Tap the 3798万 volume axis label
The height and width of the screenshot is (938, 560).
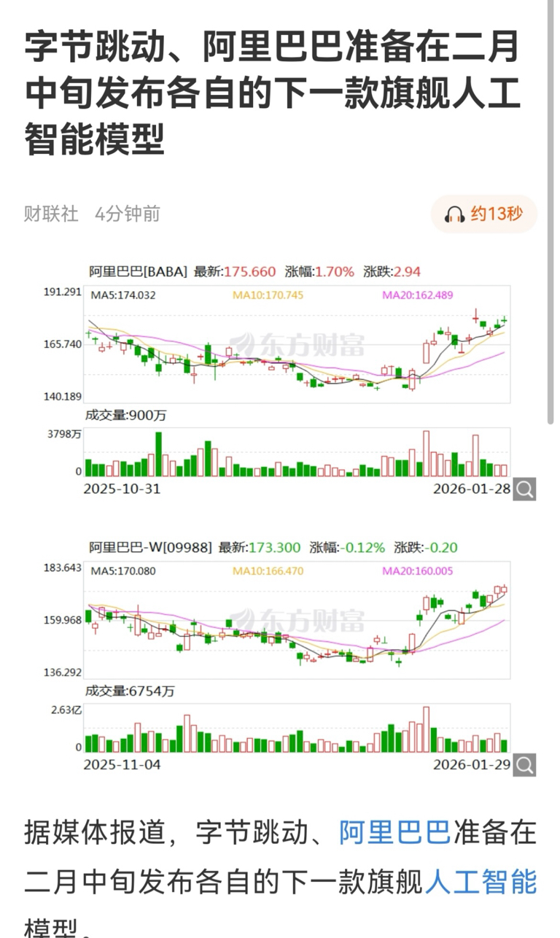[65, 433]
